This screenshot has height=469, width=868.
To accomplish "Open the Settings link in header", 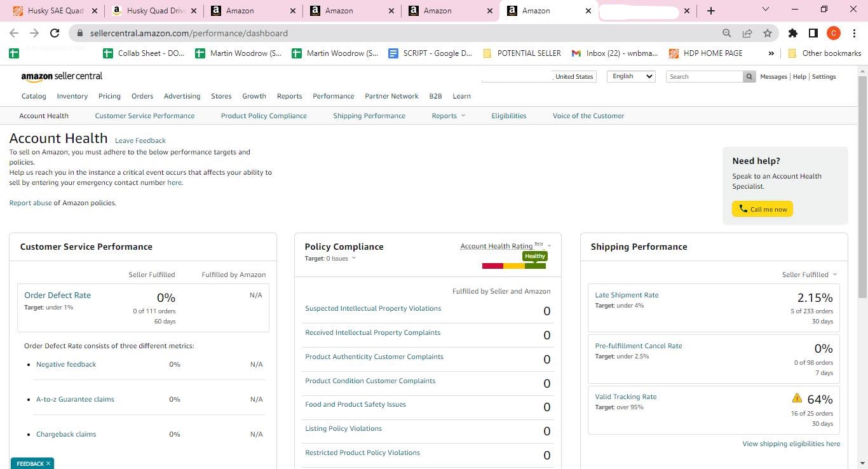I will click(x=824, y=76).
